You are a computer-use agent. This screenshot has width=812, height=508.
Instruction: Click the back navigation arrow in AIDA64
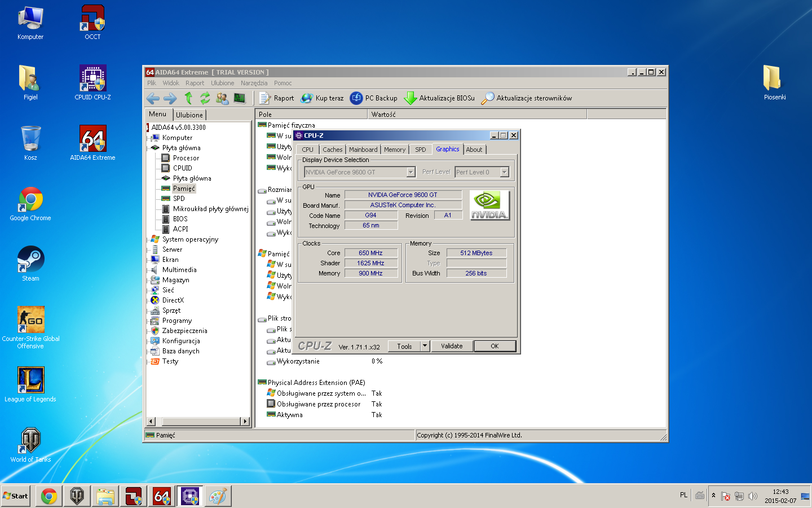tap(152, 98)
